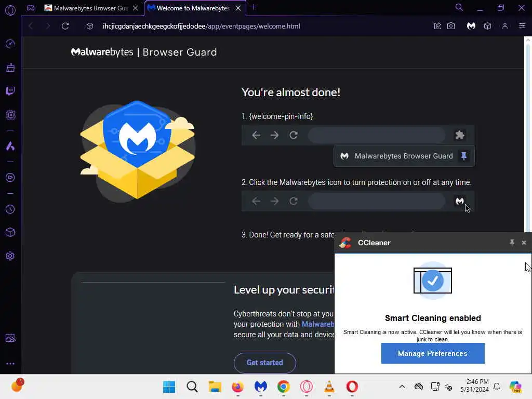Reload the current page
The image size is (532, 399).
click(65, 26)
